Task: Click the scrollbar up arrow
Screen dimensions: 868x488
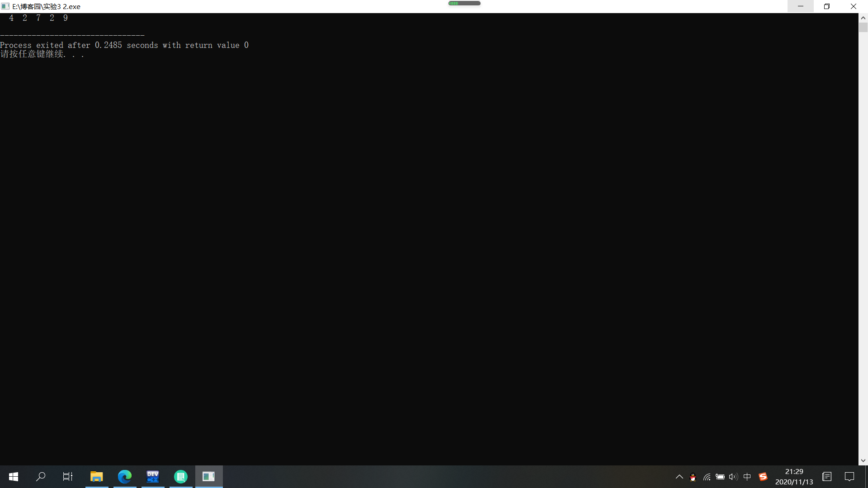Action: click(x=863, y=18)
